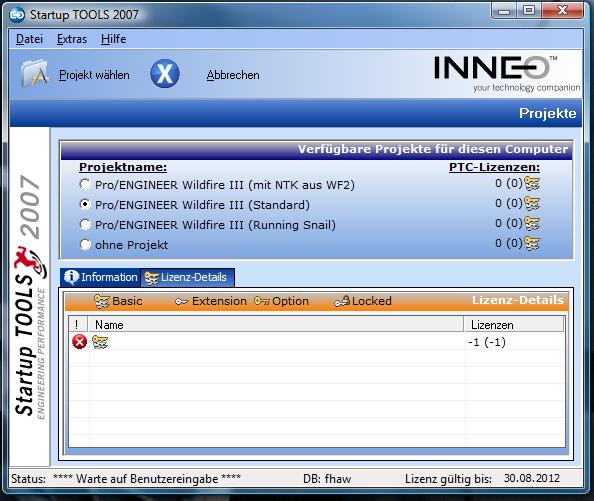Click the 'Projektname:' heading

pyautogui.click(x=123, y=167)
